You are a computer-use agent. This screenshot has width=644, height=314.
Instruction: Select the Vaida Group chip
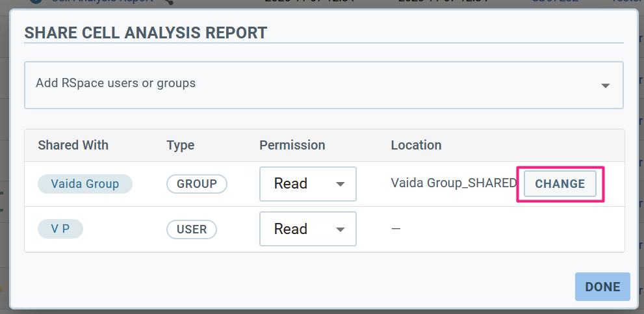(x=85, y=184)
